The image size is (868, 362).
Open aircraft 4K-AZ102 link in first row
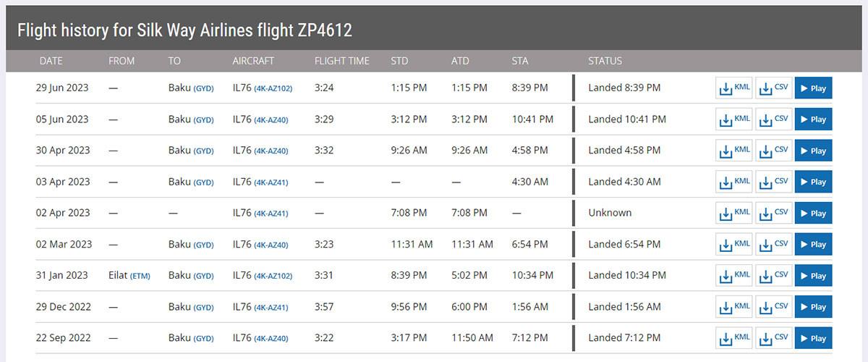pos(273,88)
